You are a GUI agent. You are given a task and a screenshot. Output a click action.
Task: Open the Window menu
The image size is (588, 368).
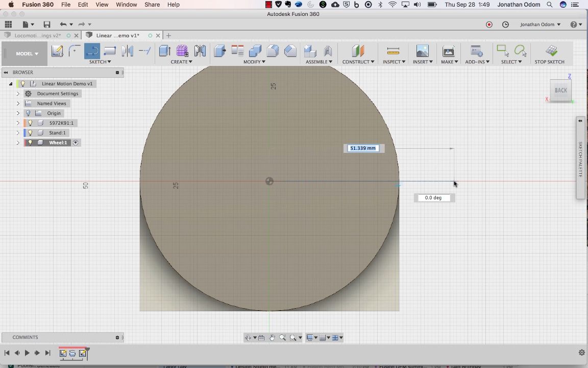tap(126, 5)
